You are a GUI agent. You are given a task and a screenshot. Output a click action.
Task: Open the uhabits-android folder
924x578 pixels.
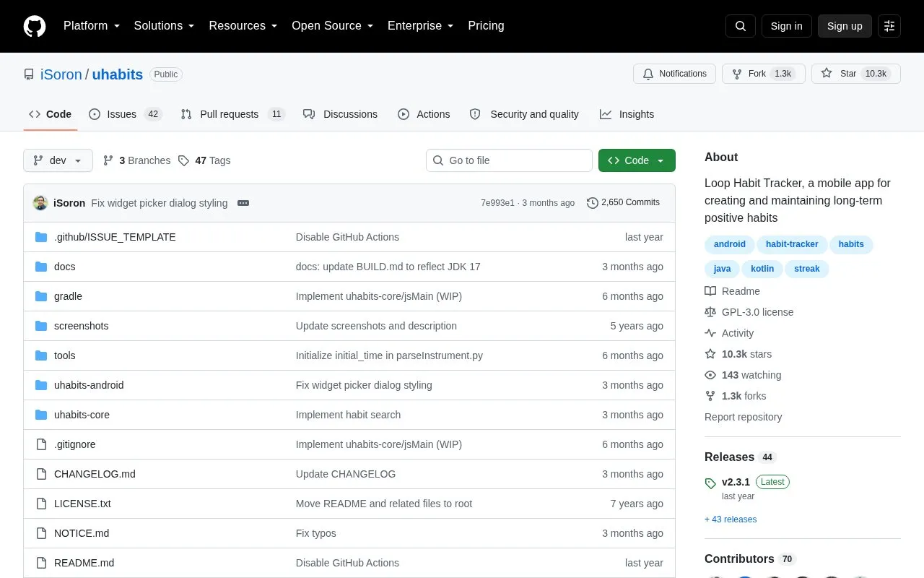point(89,385)
